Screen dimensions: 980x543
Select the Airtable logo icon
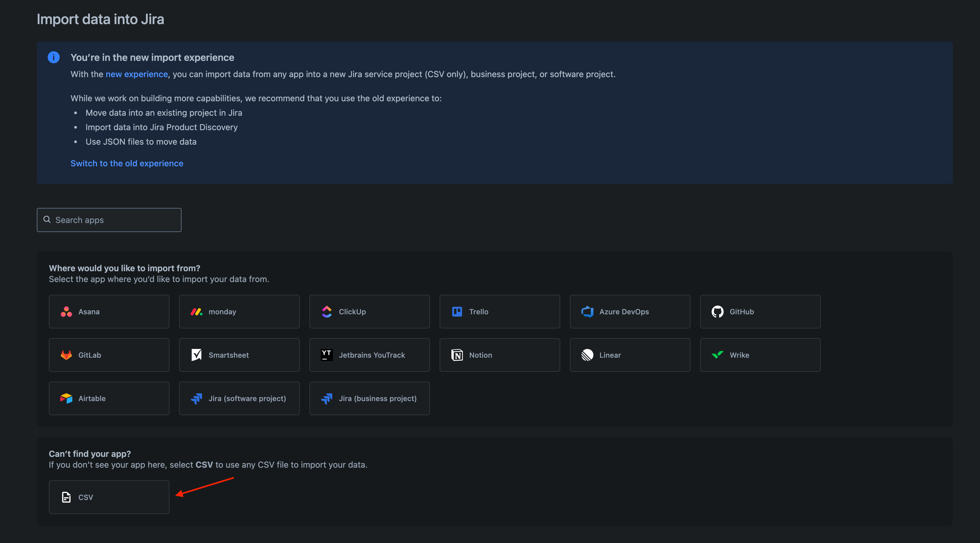[x=66, y=398]
